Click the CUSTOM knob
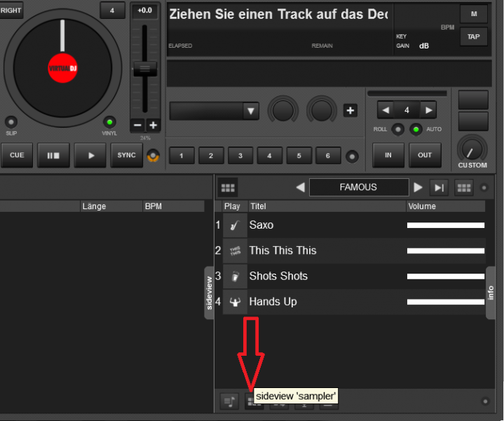Viewport: 504px width, 421px height. (472, 149)
